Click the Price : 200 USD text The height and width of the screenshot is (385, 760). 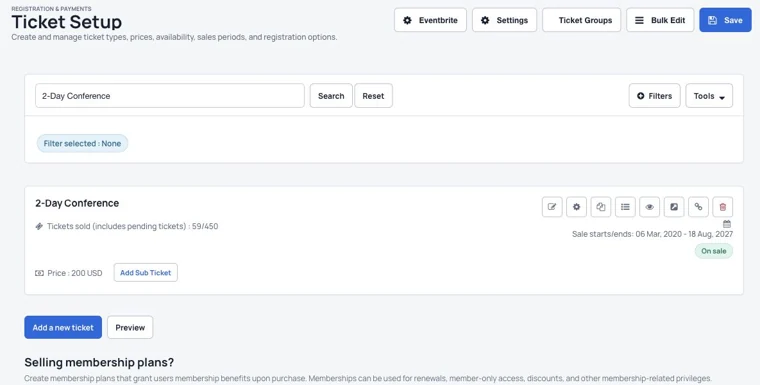point(75,273)
